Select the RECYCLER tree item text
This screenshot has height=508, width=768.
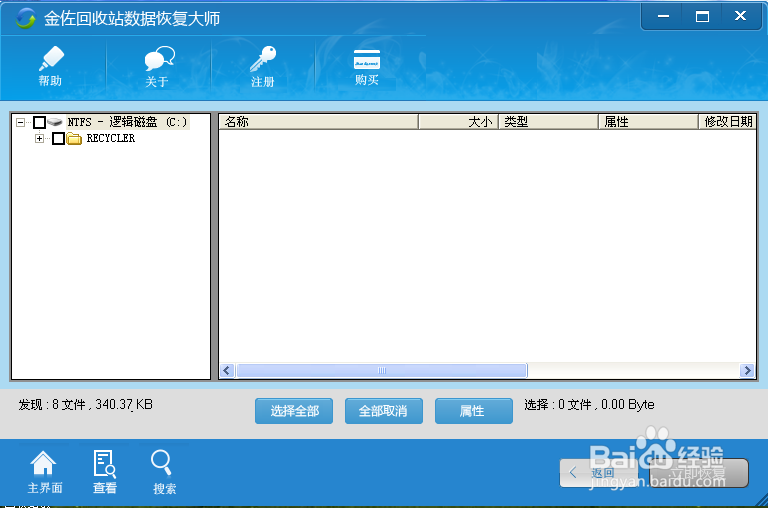(x=111, y=139)
